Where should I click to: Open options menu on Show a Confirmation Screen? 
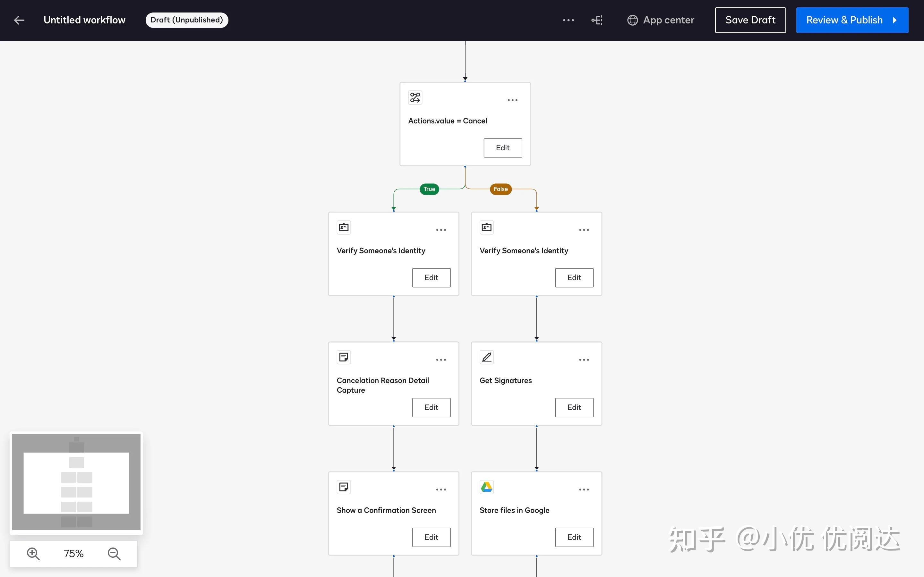[x=441, y=489]
